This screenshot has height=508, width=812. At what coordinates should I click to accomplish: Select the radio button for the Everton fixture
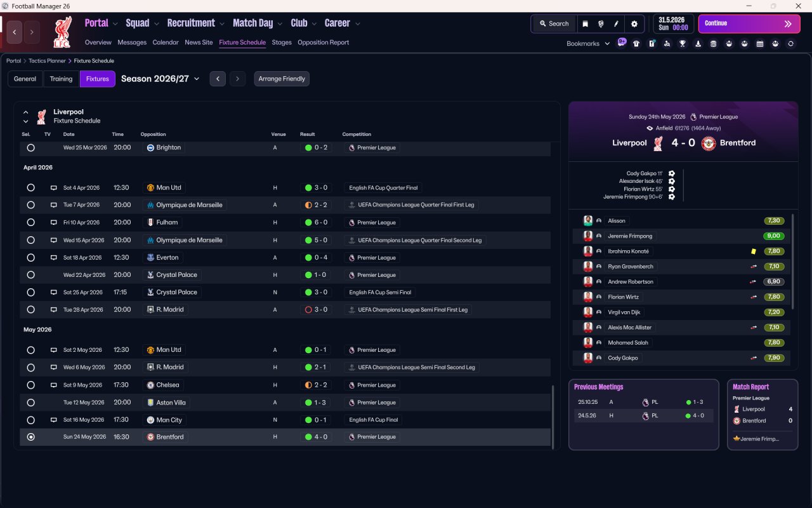pos(30,258)
